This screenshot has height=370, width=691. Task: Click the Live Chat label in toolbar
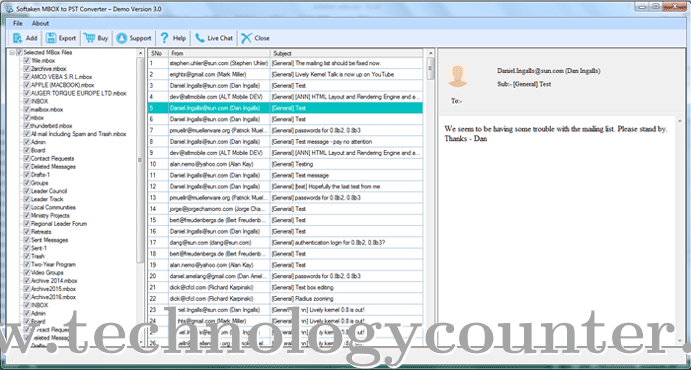(220, 38)
